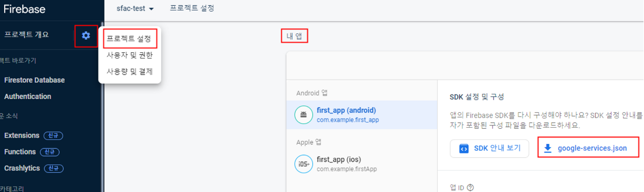Click the Firebase logo text
Image resolution: width=644 pixels, height=192 pixels.
[x=24, y=9]
